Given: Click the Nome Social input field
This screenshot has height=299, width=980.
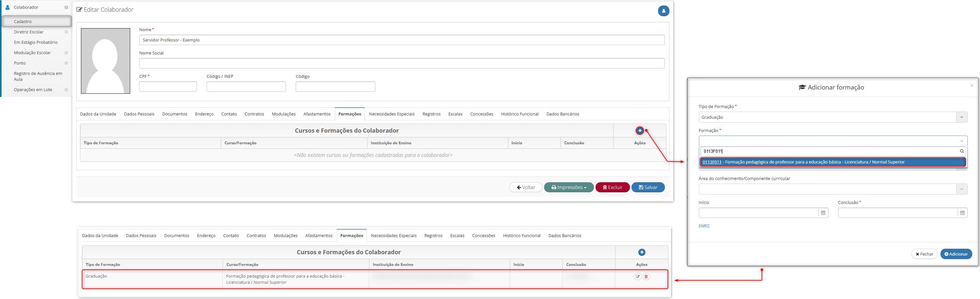Looking at the screenshot, I should (402, 63).
